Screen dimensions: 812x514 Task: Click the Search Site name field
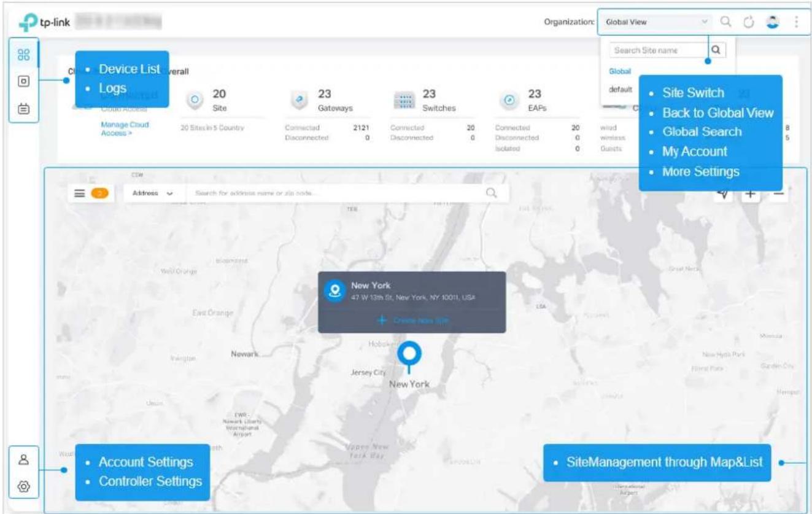pyautogui.click(x=659, y=50)
